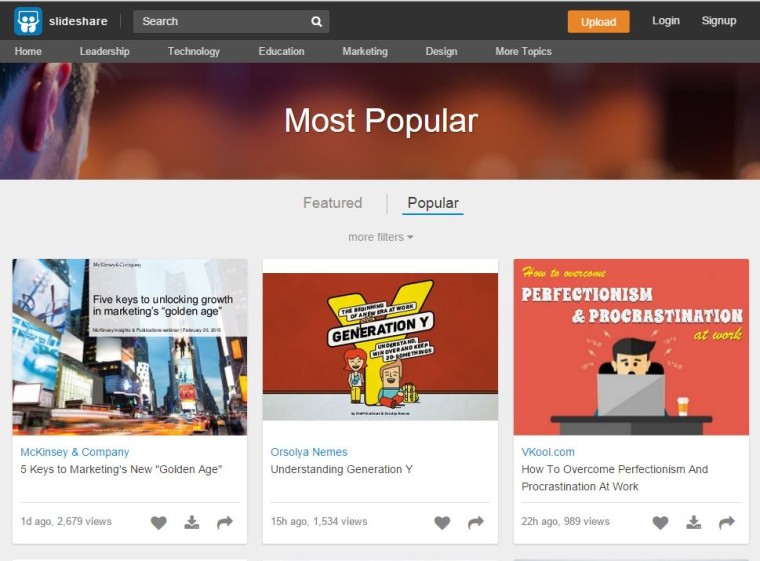Screen dimensions: 760x561
Task: Click the Login link
Action: [666, 21]
